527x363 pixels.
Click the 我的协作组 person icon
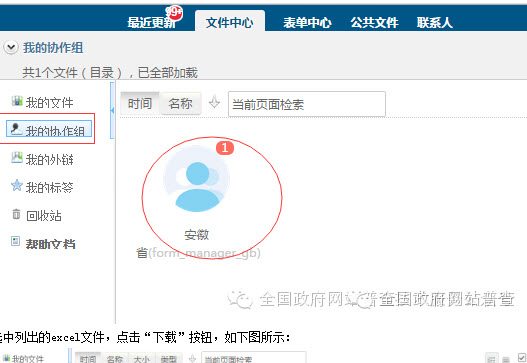15,129
